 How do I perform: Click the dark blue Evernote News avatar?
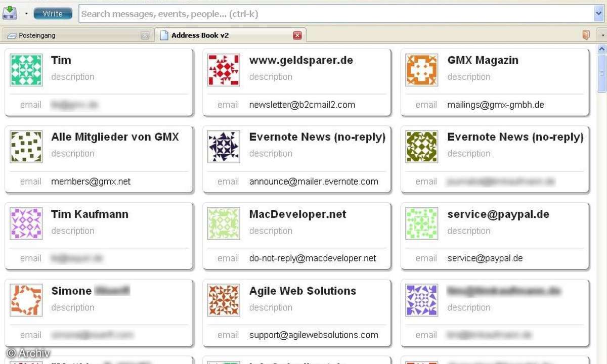224,147
